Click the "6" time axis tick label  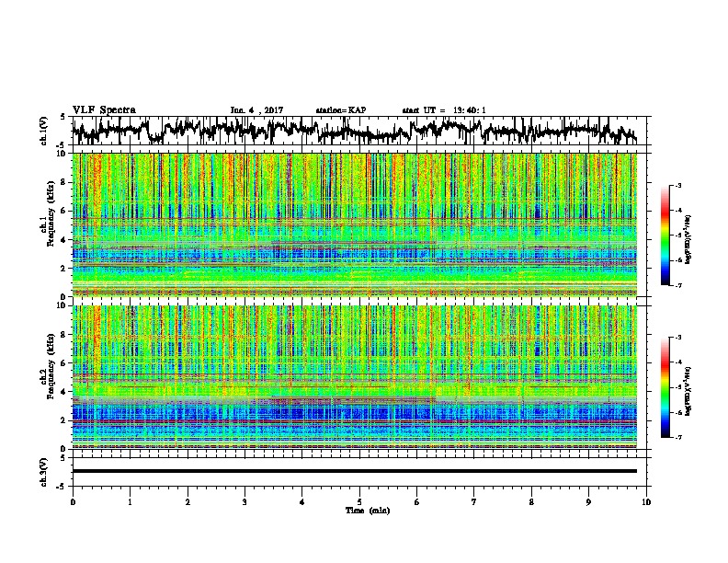coord(417,502)
